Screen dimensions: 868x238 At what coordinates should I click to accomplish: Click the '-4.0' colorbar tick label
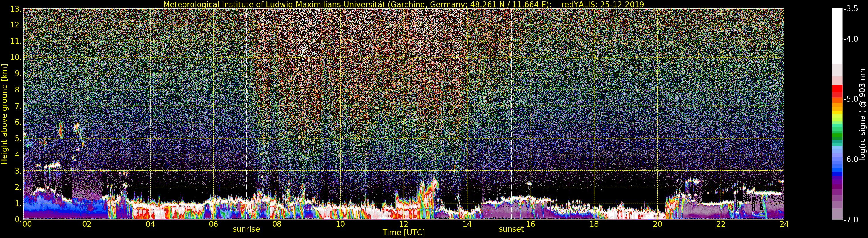tap(851, 39)
